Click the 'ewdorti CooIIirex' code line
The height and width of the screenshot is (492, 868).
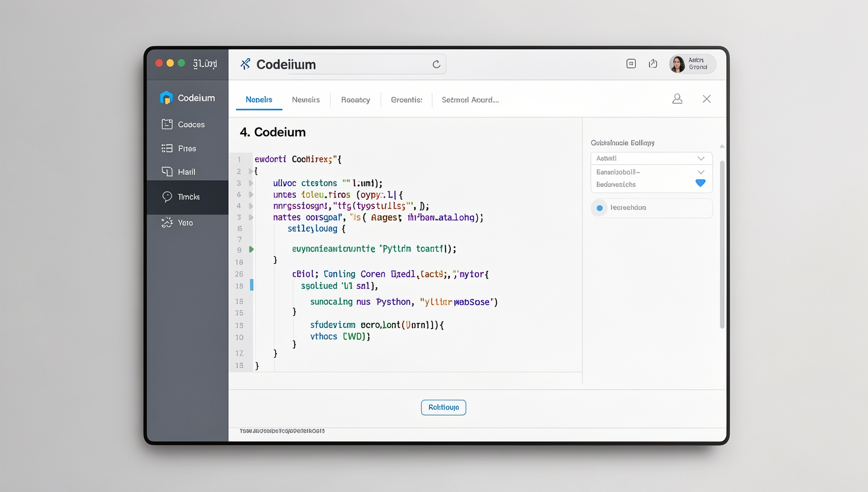(298, 159)
